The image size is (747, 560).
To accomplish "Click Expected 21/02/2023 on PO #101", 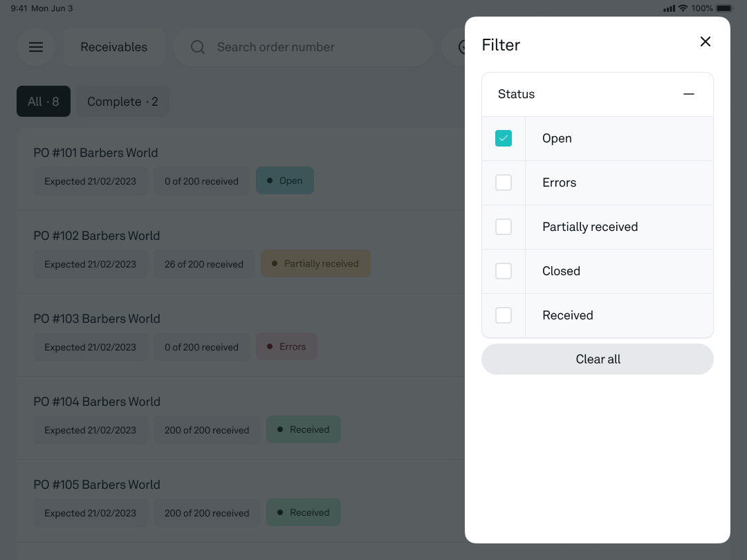I will pos(91,181).
